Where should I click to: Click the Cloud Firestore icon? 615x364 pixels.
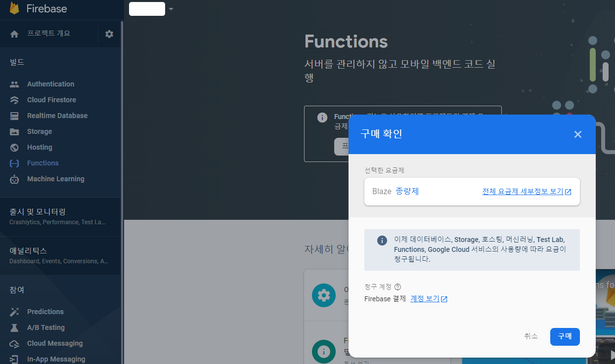click(x=14, y=100)
